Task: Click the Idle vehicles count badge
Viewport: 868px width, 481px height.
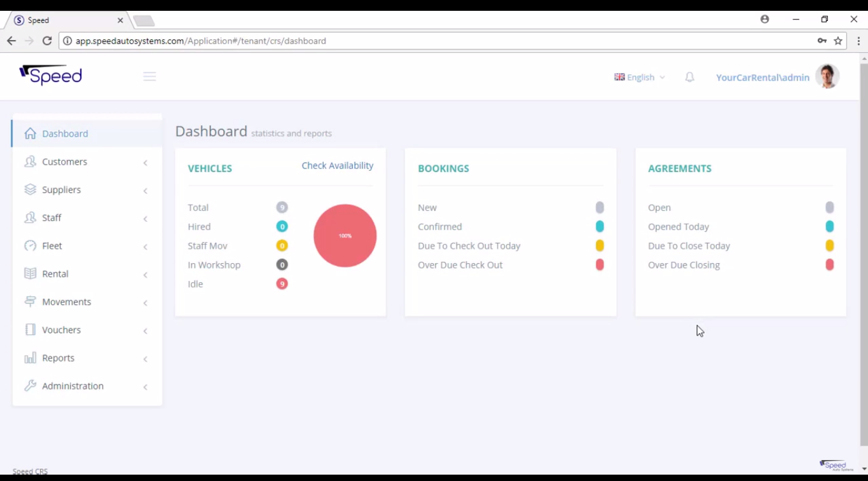Action: tap(282, 283)
